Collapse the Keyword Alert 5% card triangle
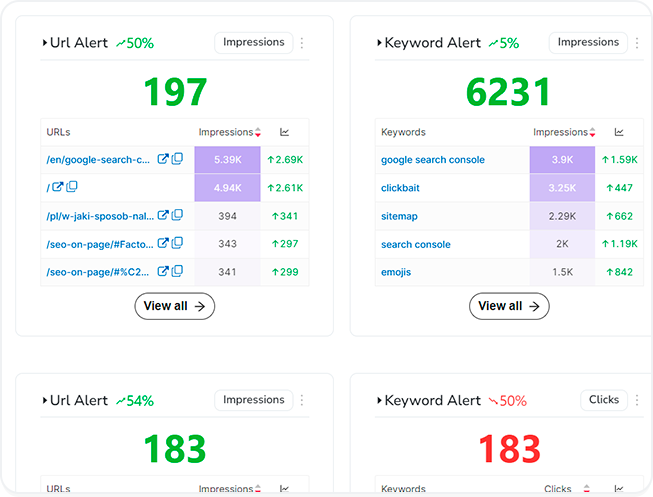Image resolution: width=653 pixels, height=497 pixels. pyautogui.click(x=379, y=43)
